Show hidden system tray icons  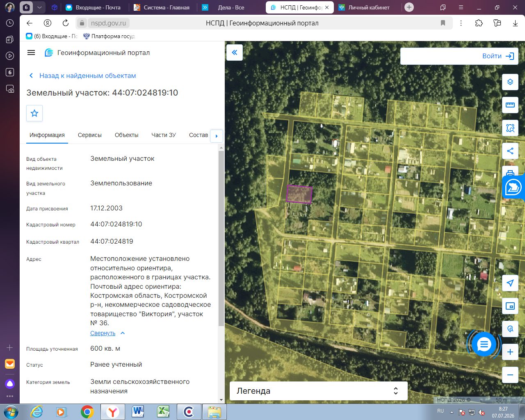(x=452, y=412)
